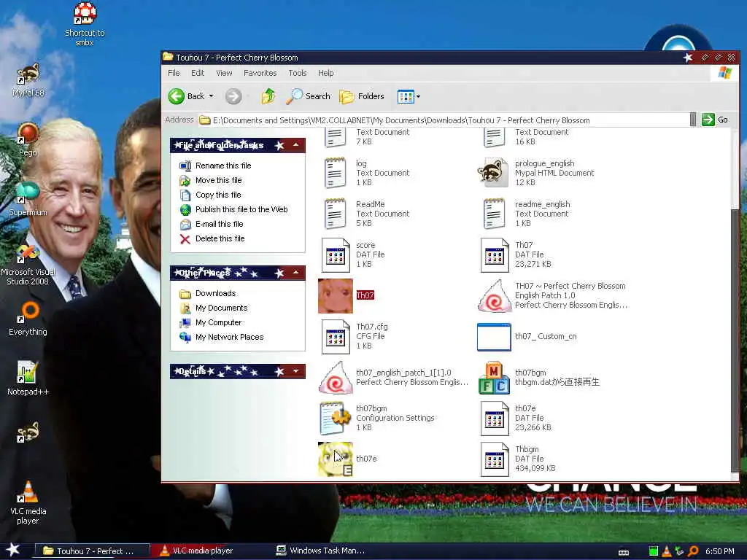Select the prologue_english Mypal HTML document
747x560 pixels.
click(494, 173)
